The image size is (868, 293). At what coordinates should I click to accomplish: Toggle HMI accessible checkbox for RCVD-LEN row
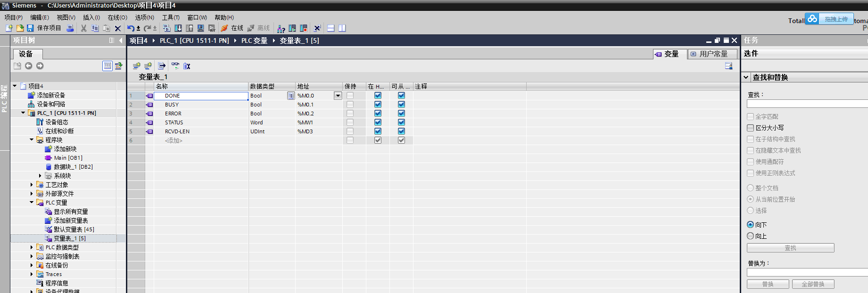click(401, 131)
